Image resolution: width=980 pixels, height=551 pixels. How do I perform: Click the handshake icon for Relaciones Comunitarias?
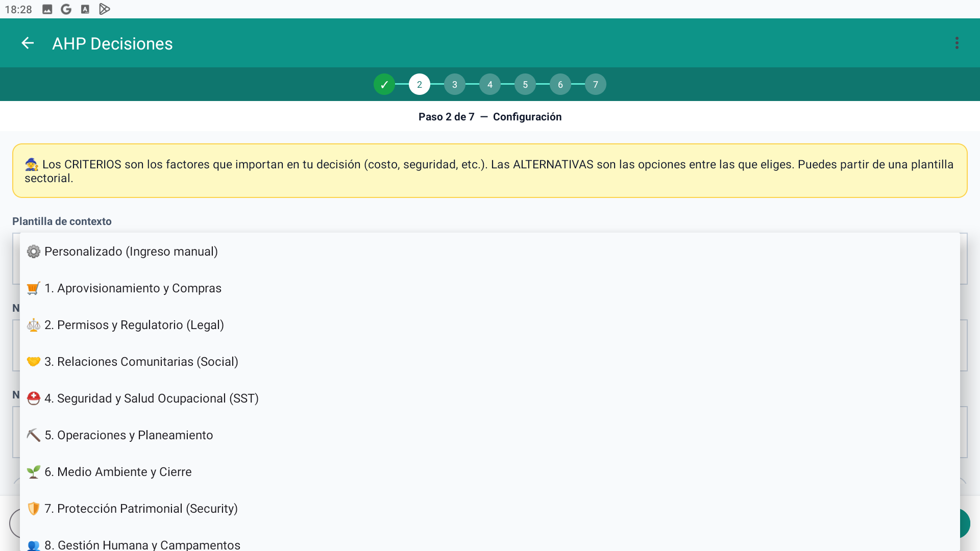[34, 362]
